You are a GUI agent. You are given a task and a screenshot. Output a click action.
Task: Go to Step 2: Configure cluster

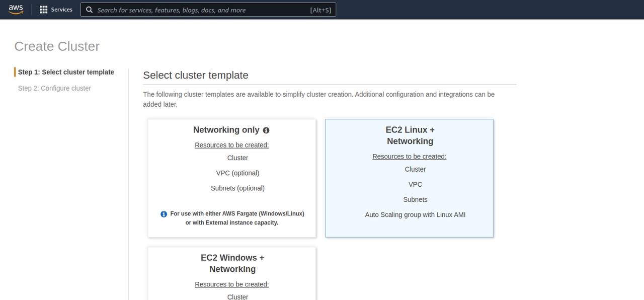(54, 88)
